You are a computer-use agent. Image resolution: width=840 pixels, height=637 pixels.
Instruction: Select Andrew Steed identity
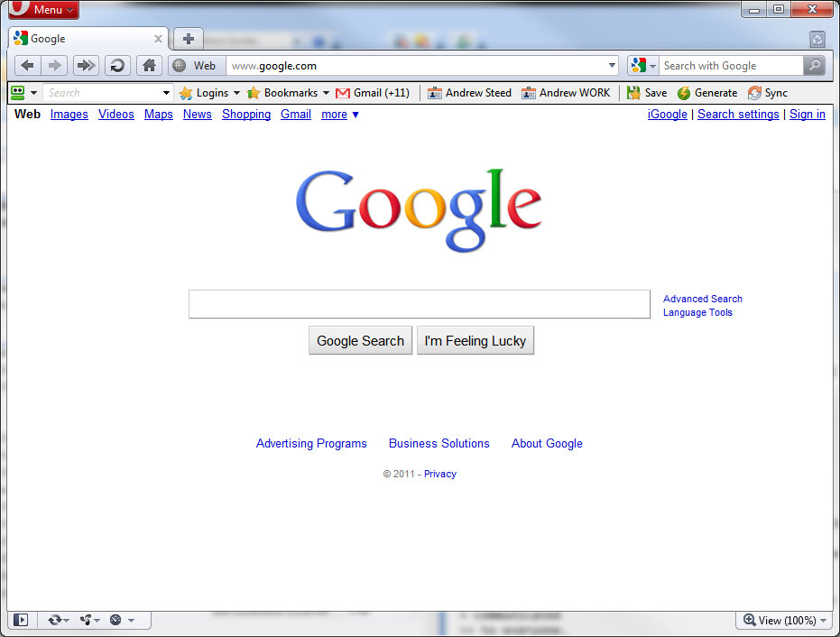point(469,93)
